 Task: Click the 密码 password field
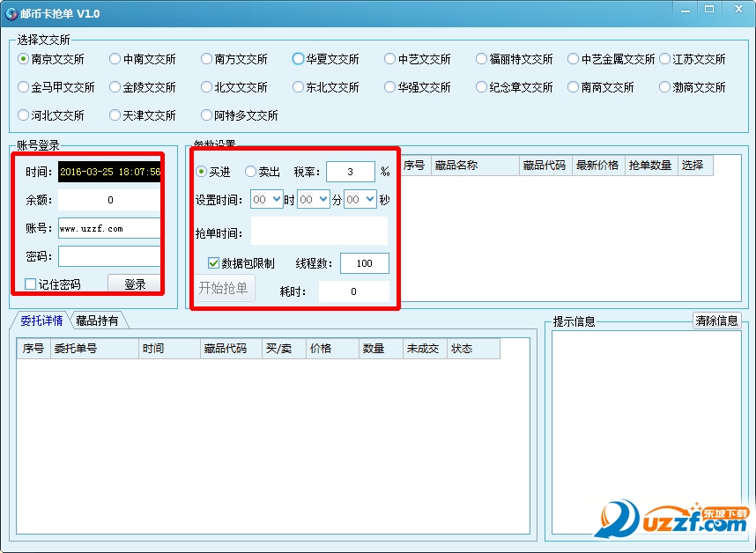pos(109,256)
